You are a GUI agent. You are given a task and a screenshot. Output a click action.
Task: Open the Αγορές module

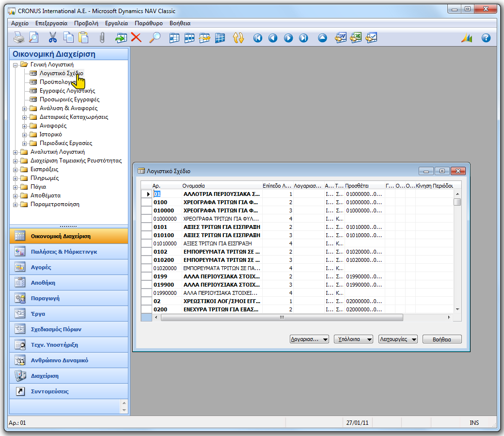pos(69,267)
